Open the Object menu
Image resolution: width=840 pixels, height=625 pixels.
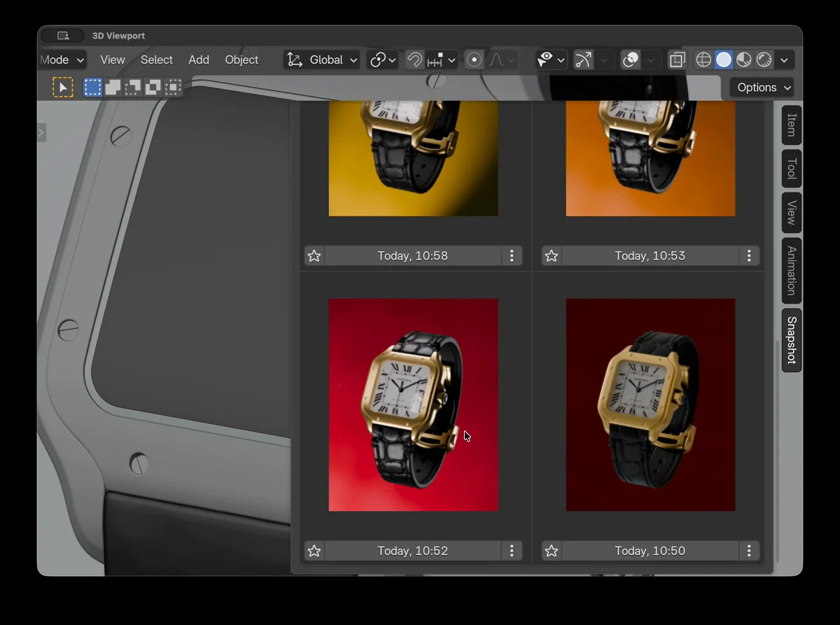pos(241,59)
